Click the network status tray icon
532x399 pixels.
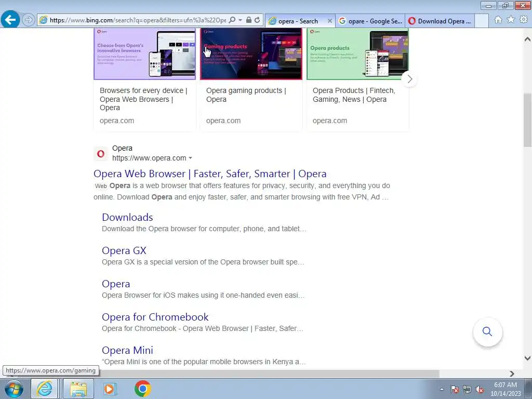point(467,389)
